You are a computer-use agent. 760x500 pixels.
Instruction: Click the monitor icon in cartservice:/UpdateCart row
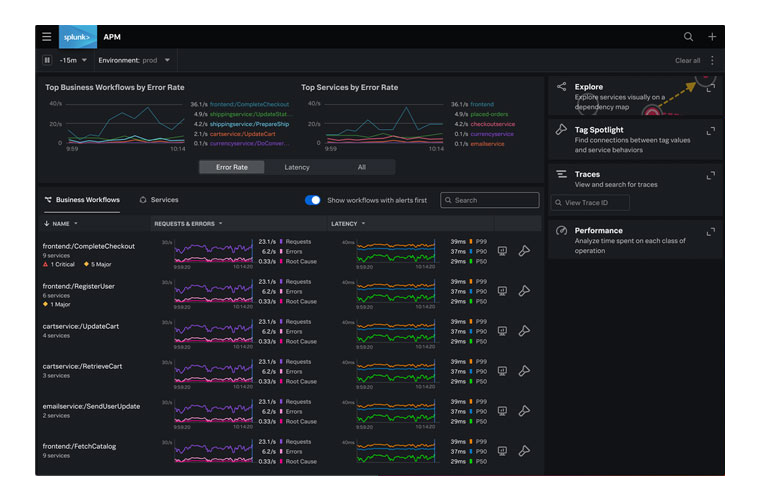tap(502, 331)
